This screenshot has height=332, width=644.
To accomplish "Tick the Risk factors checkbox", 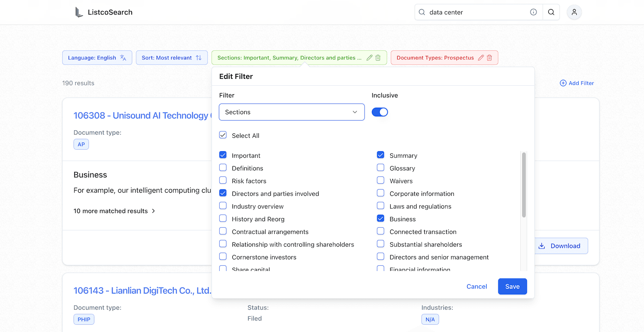I will pyautogui.click(x=223, y=181).
